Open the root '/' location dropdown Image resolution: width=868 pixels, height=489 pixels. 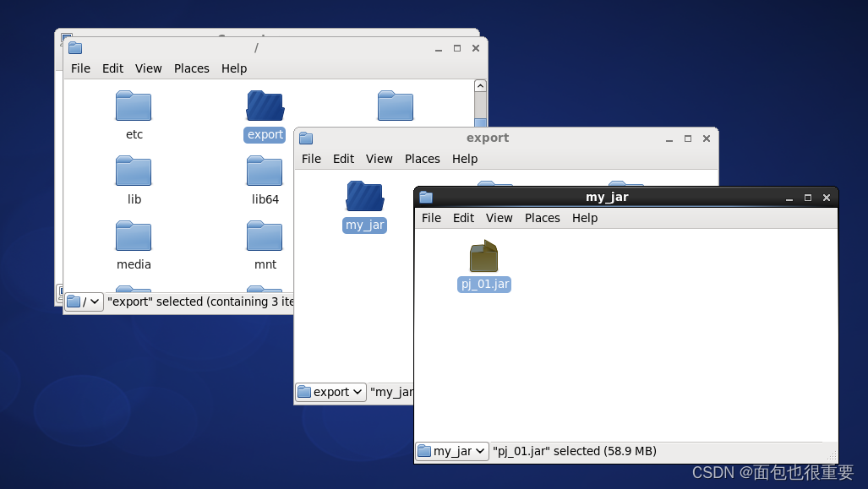84,302
